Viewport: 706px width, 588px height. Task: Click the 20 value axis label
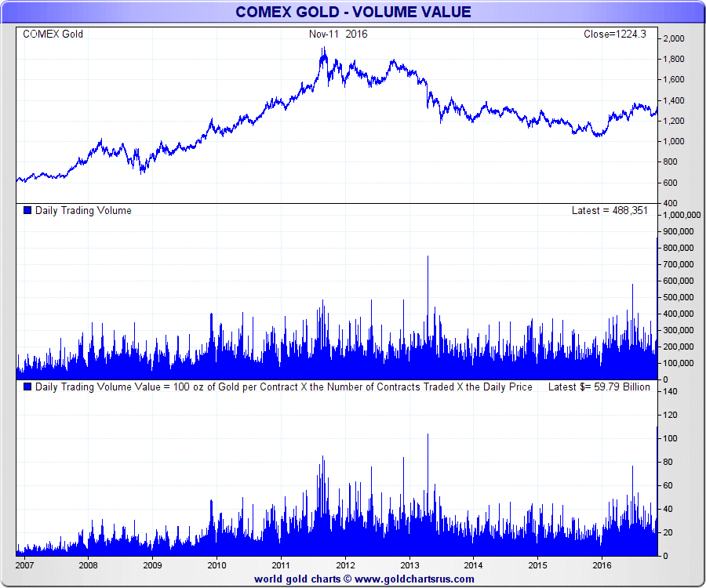click(x=668, y=532)
